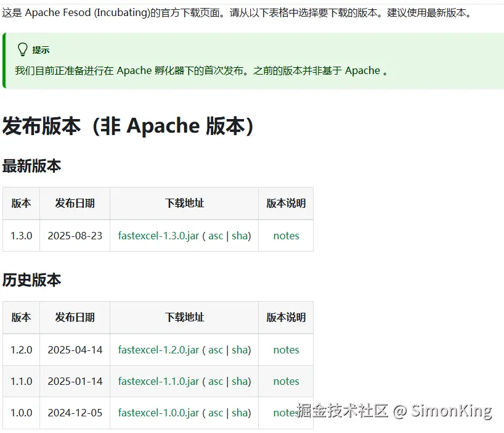Image resolution: width=504 pixels, height=433 pixels.
Task: View notes for version 1.2.0
Action: [x=286, y=350]
